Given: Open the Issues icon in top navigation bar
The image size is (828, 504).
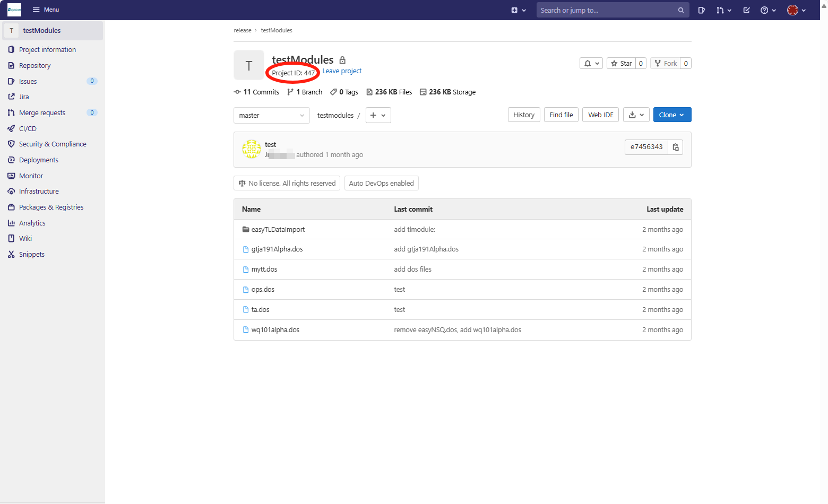Looking at the screenshot, I should (701, 10).
